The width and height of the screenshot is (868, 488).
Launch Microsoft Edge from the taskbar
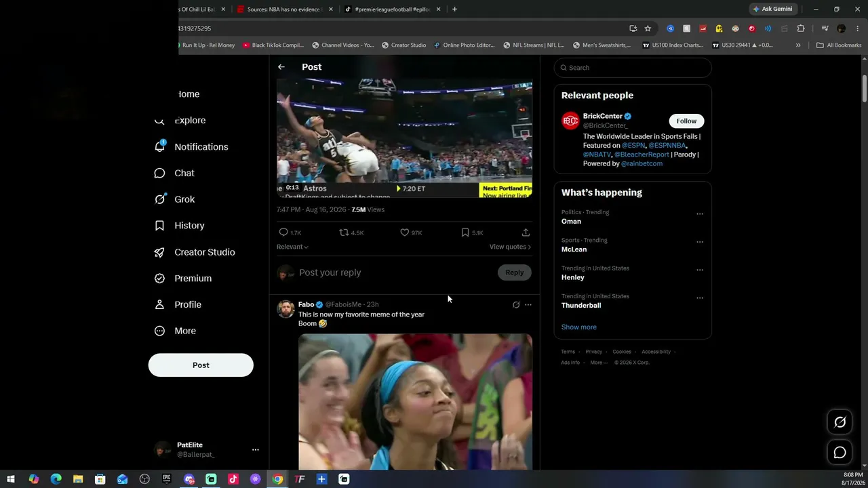coord(56,479)
